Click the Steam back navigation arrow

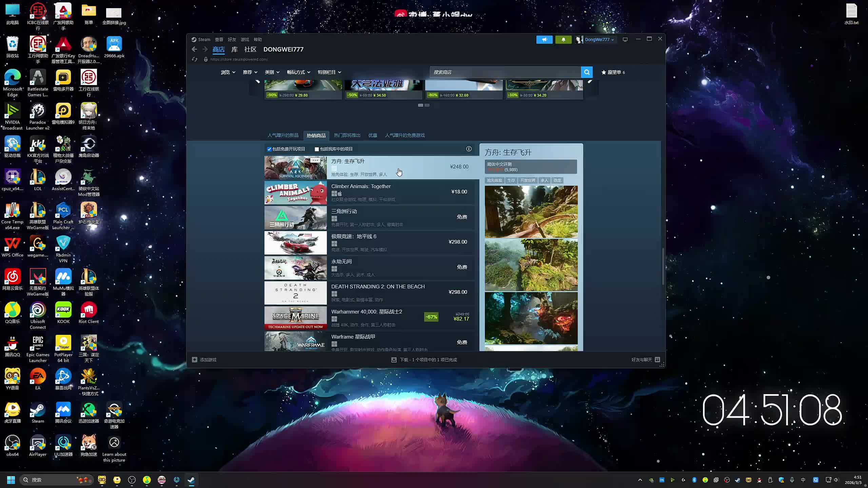pos(194,49)
